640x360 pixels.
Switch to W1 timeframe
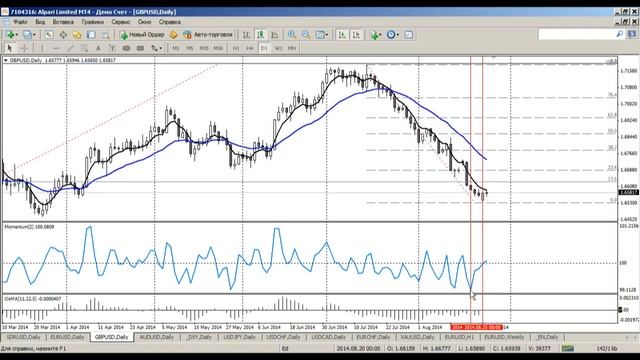(x=278, y=48)
